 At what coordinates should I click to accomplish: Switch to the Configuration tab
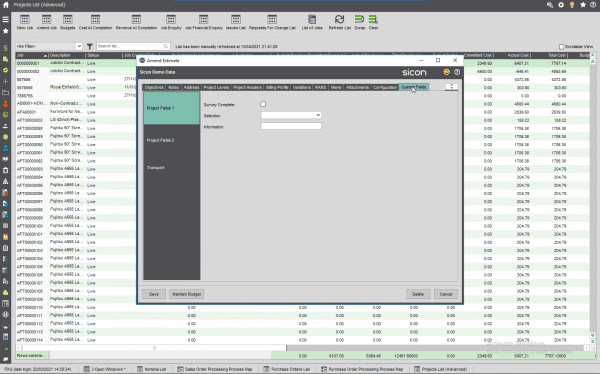click(x=385, y=87)
